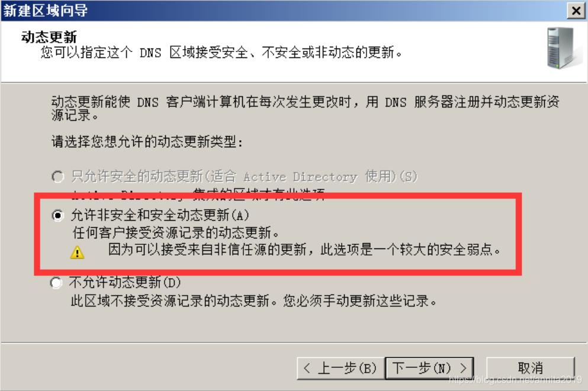The width and height of the screenshot is (588, 391).
Task: Select the 允许非安全和安全动态更新(A) radio circle
Action: tap(57, 215)
